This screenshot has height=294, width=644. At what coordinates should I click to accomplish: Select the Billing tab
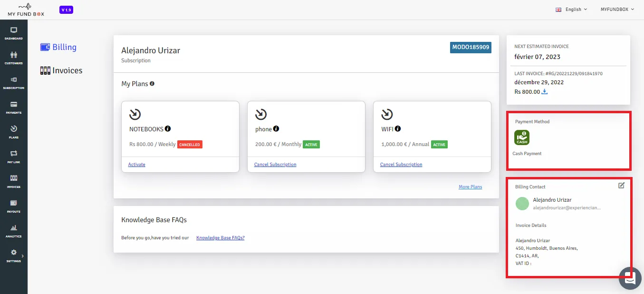[58, 47]
